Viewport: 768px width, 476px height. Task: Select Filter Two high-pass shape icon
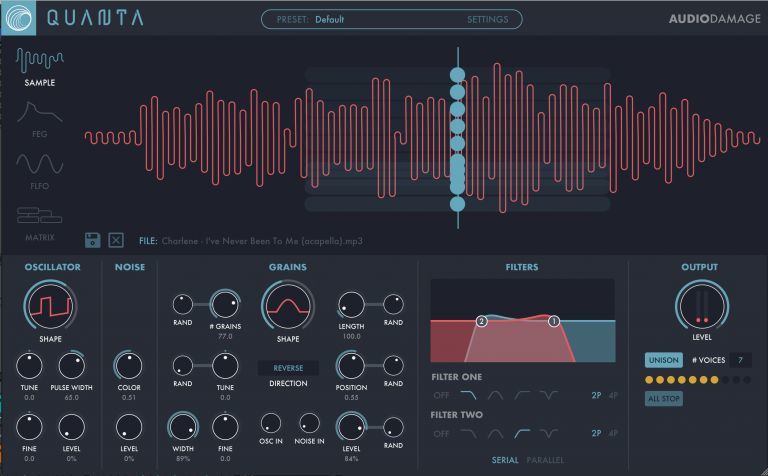pyautogui.click(x=523, y=433)
